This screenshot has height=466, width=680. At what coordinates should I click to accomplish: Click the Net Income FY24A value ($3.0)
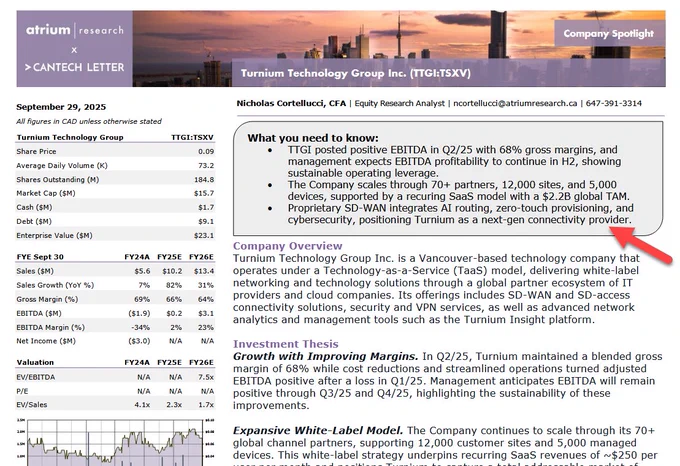pyautogui.click(x=139, y=341)
